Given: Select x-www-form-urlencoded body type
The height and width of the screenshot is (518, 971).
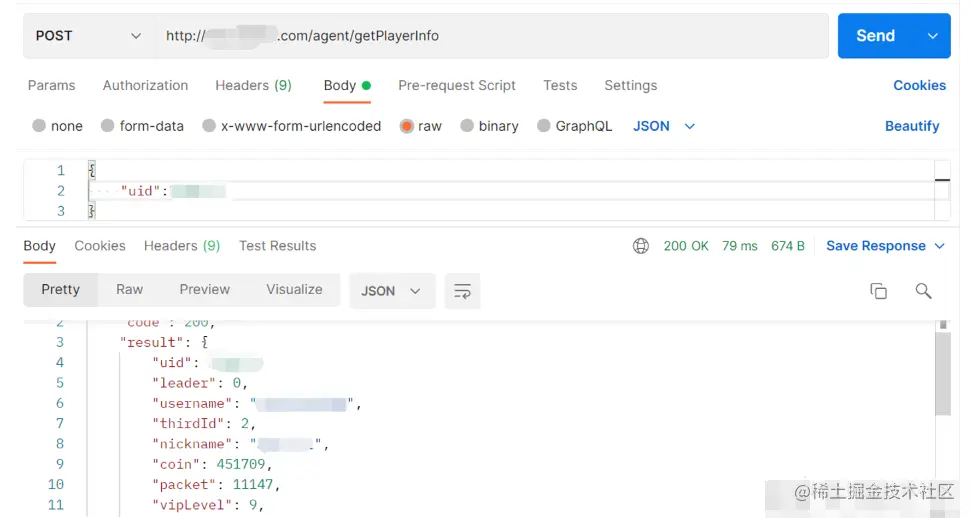Looking at the screenshot, I should pyautogui.click(x=292, y=126).
